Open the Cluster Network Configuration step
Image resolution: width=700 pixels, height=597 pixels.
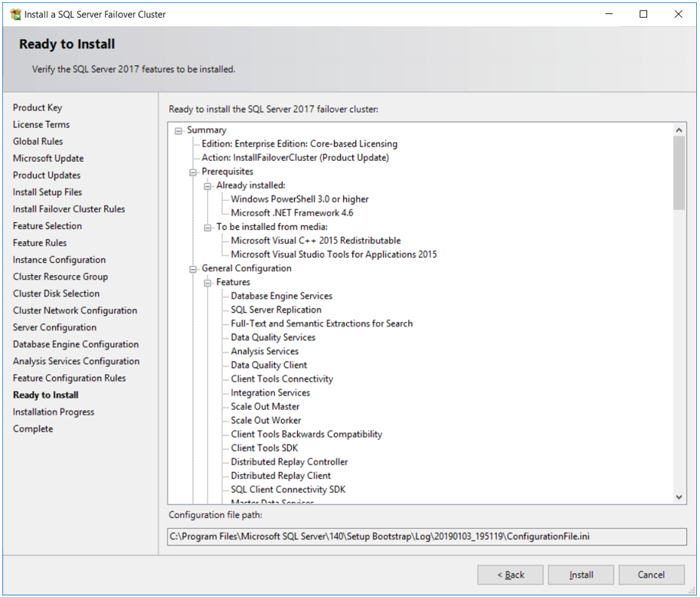point(75,310)
